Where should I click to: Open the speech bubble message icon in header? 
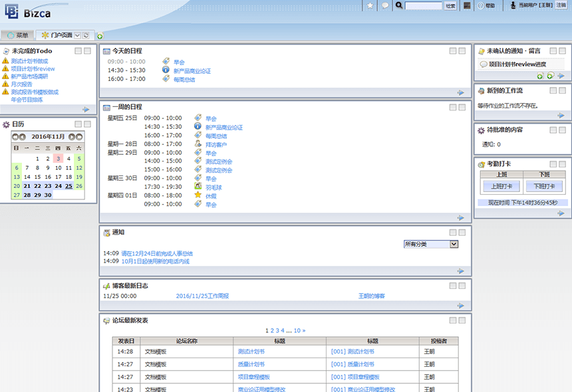pyautogui.click(x=384, y=5)
